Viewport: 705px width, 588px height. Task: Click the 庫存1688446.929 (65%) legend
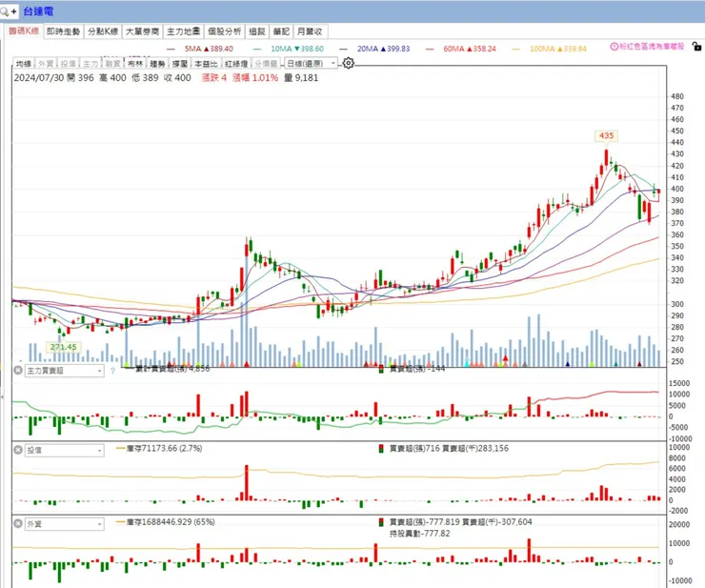click(x=166, y=522)
